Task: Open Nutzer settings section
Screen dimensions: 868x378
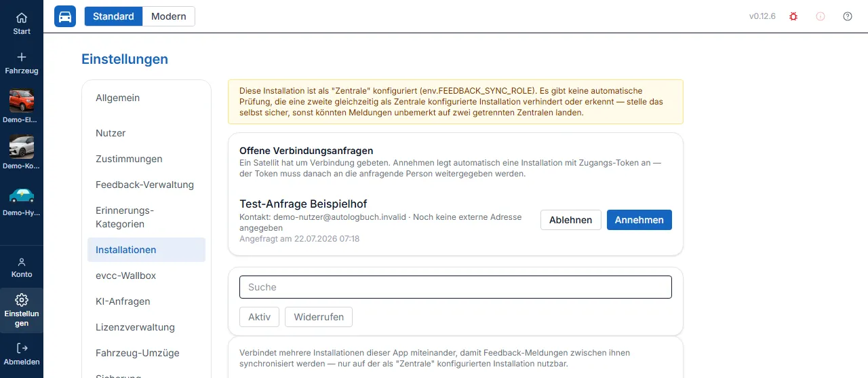Action: coord(146,133)
